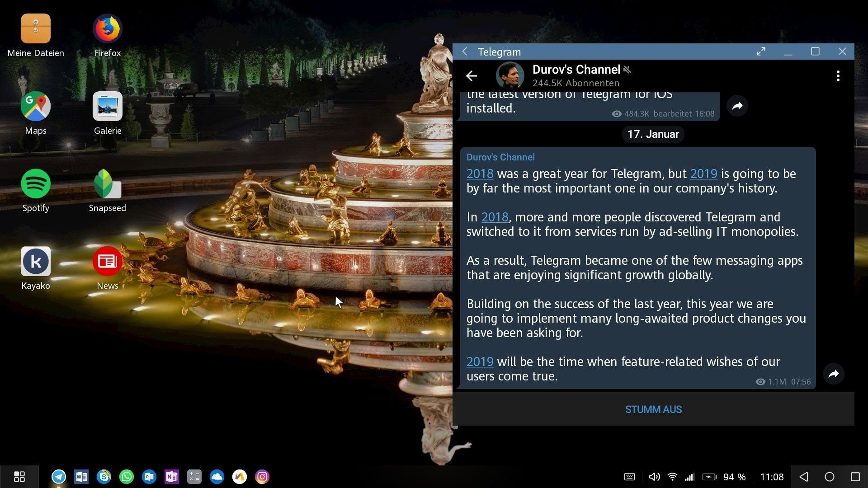Open the Kayako app icon
This screenshot has height=488, width=868.
tap(36, 261)
